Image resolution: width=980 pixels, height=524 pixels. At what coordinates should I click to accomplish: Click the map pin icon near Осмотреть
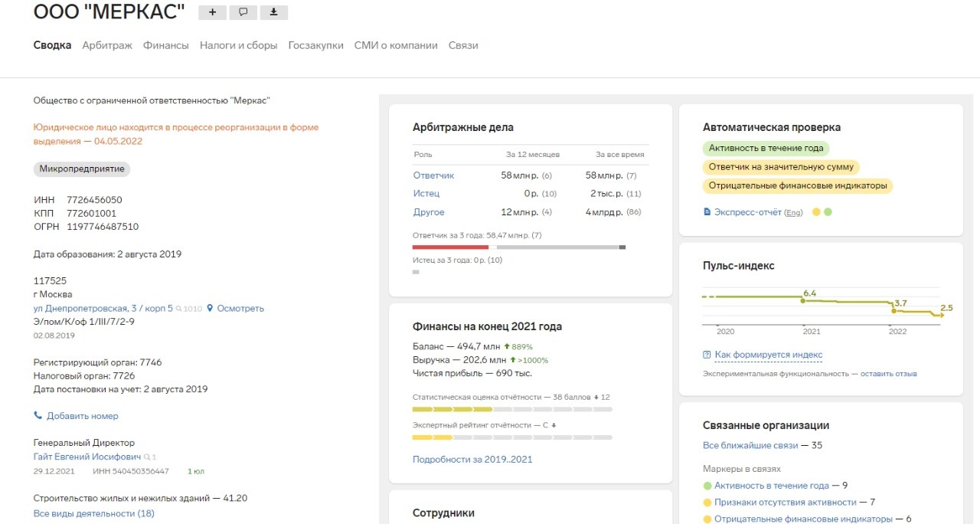[x=210, y=308]
